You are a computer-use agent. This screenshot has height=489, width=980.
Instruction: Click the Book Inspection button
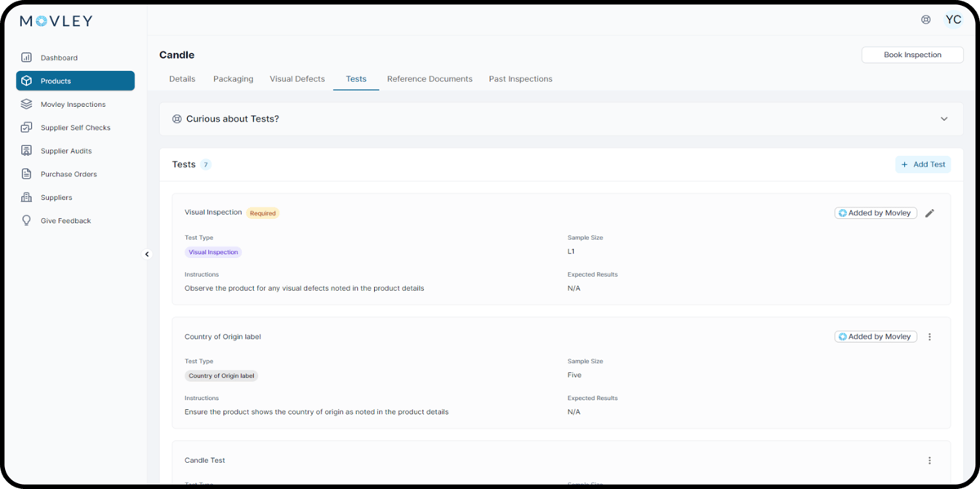(911, 55)
